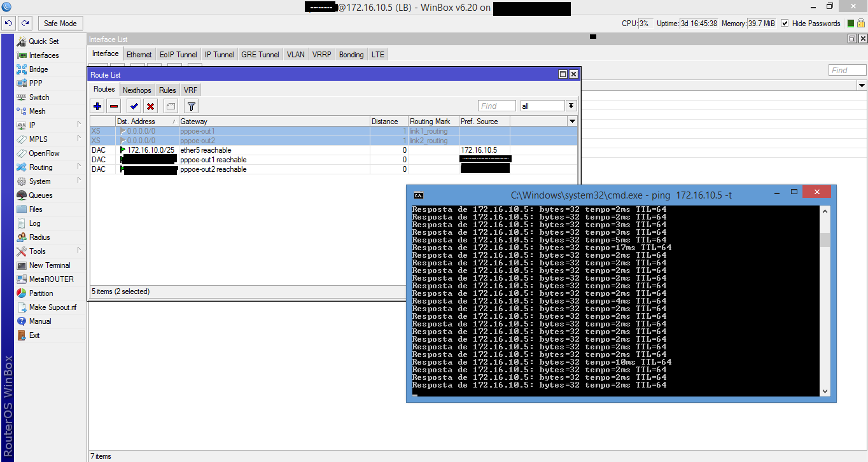Open Quick Set from the sidebar
Screen dimensions: 868x462
(43, 41)
